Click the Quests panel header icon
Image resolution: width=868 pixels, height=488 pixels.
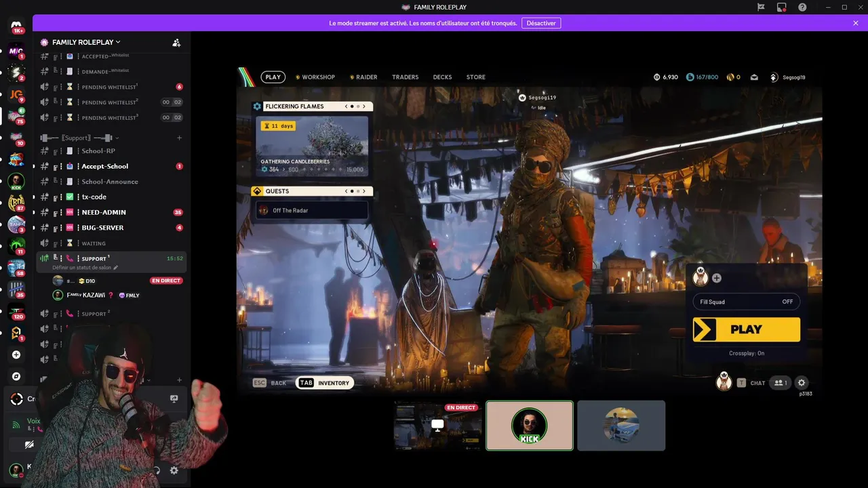pos(257,191)
